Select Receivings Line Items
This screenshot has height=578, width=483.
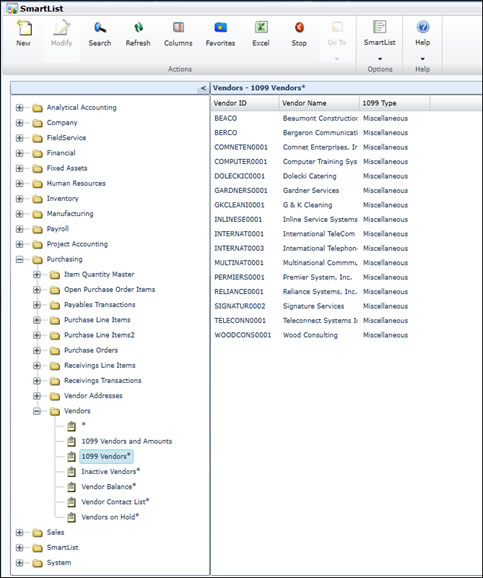tap(100, 365)
